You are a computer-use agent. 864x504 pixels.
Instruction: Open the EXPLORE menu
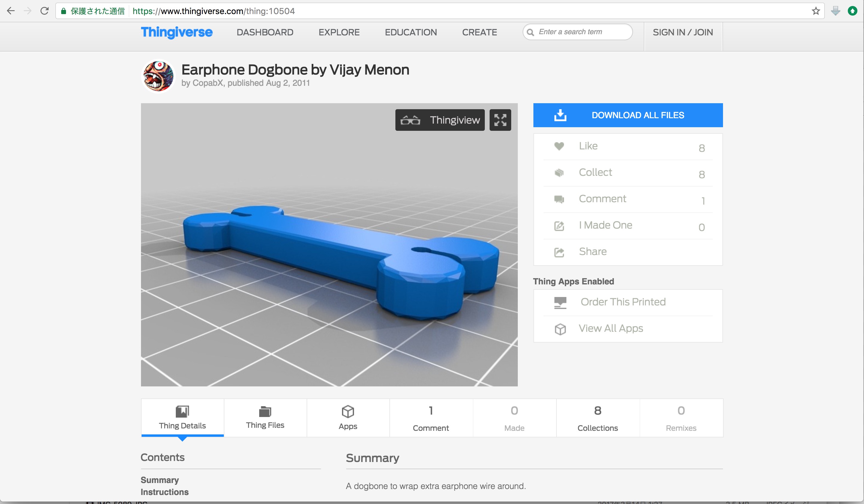(339, 32)
